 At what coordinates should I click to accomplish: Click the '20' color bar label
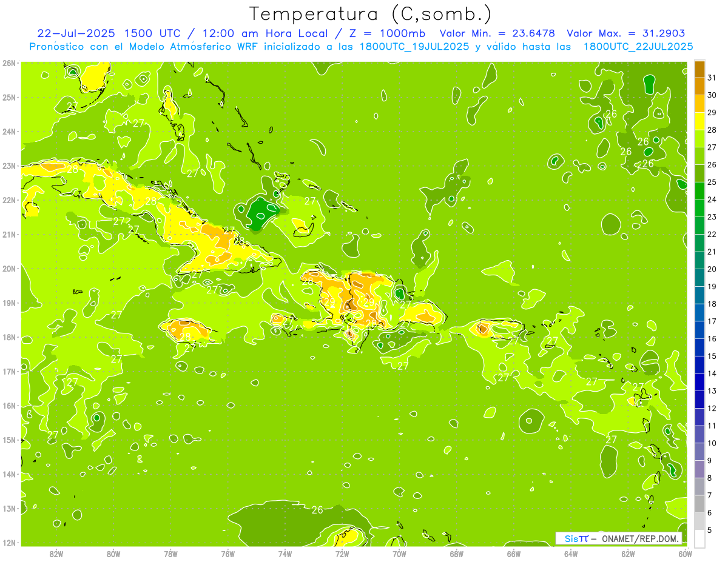(712, 269)
